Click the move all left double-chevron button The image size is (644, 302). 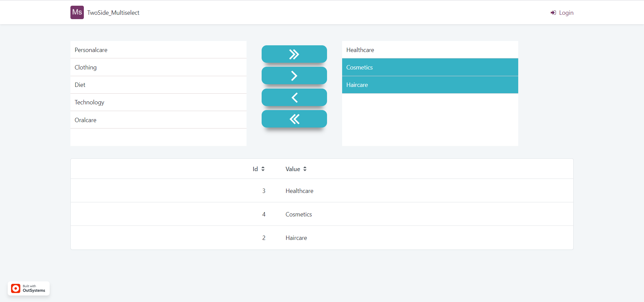[x=294, y=119]
